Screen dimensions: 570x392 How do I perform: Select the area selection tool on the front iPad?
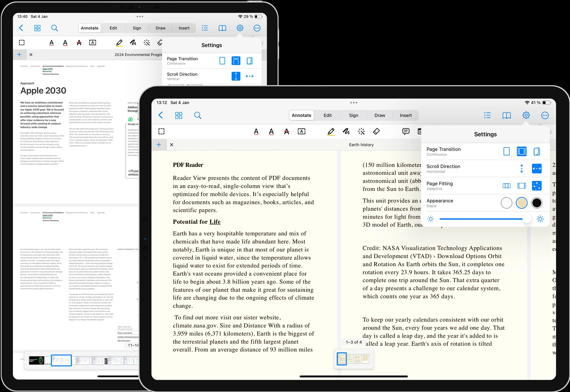(161, 131)
